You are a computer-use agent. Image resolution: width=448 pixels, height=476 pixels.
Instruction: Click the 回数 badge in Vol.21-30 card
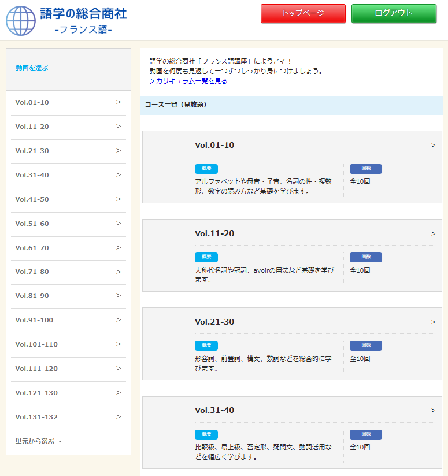tap(365, 345)
